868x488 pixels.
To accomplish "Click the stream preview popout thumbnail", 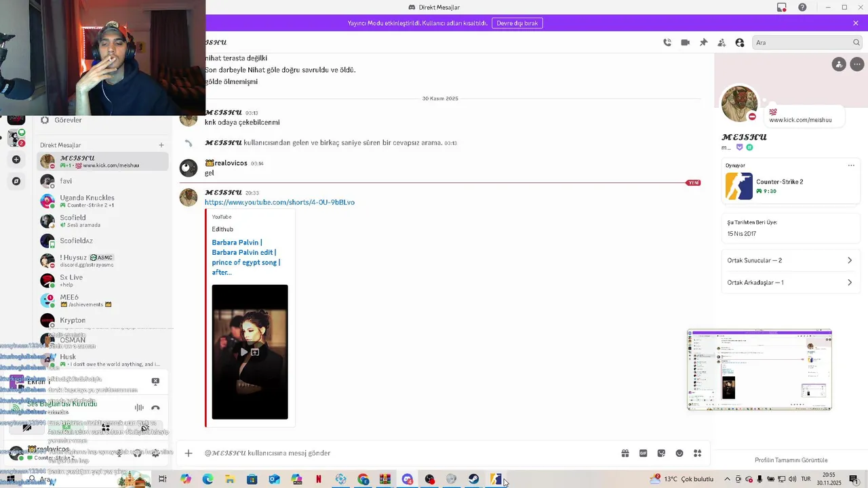I will pos(759,370).
